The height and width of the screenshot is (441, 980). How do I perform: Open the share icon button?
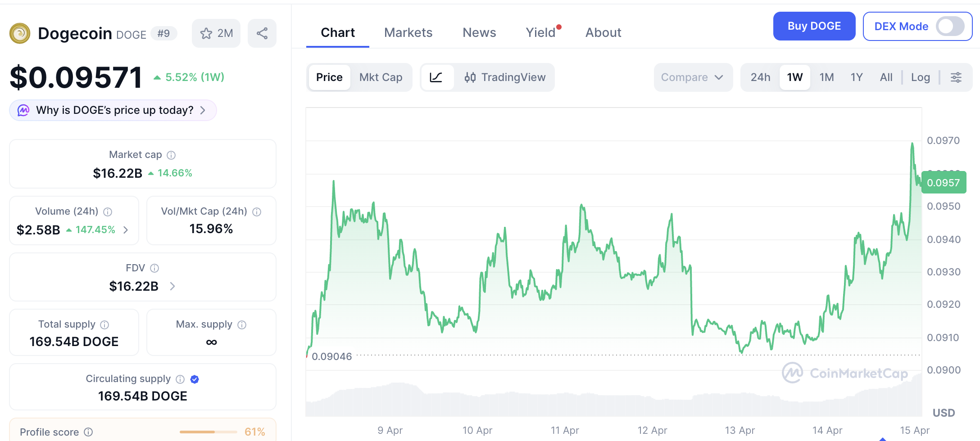point(262,33)
